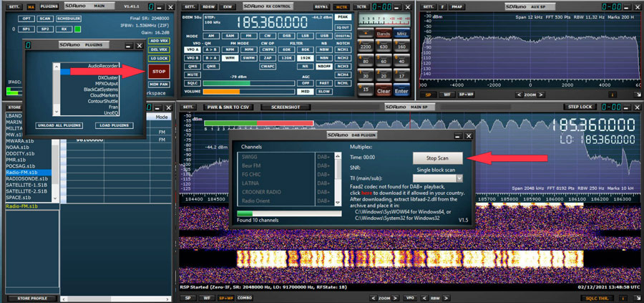Enable noise reduction NR
The width and height of the screenshot is (644, 303).
305,66
